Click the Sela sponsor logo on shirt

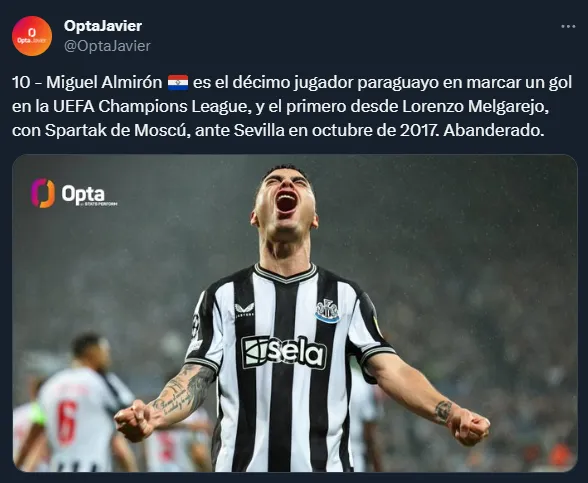pos(284,352)
